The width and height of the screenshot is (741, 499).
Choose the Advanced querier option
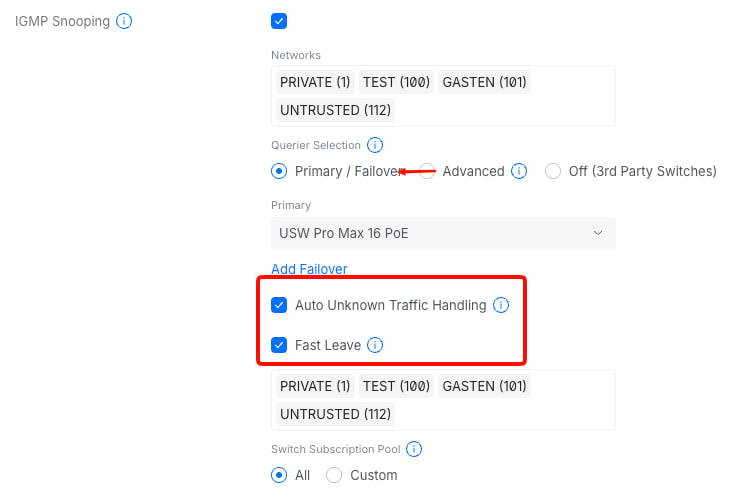427,171
